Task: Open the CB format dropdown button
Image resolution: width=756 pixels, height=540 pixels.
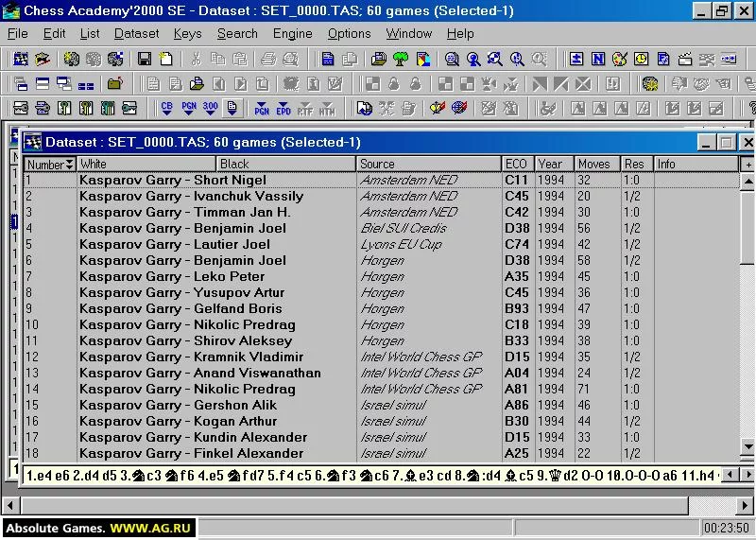Action: click(167, 108)
